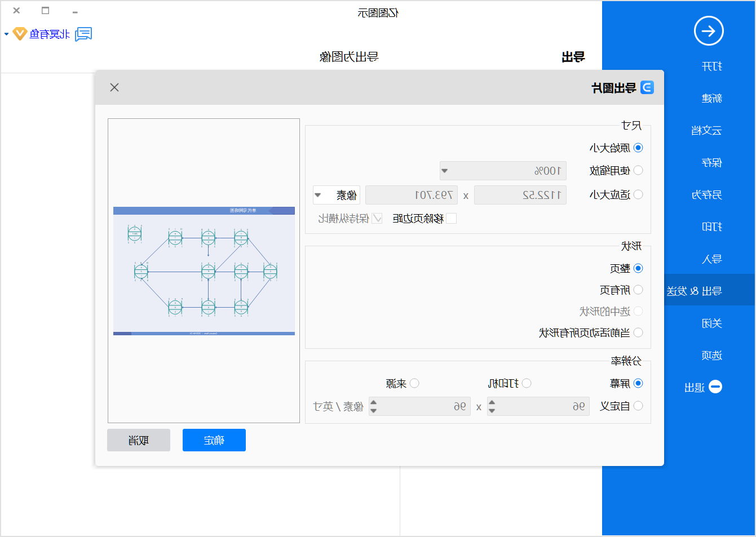Select 适应大小 radio button
Screen dimensions: 756x537
point(638,194)
